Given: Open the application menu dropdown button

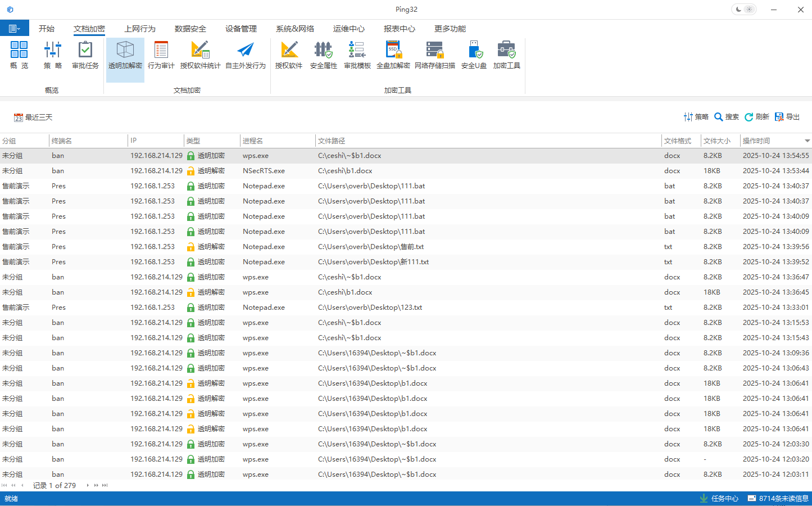Looking at the screenshot, I should tap(14, 29).
